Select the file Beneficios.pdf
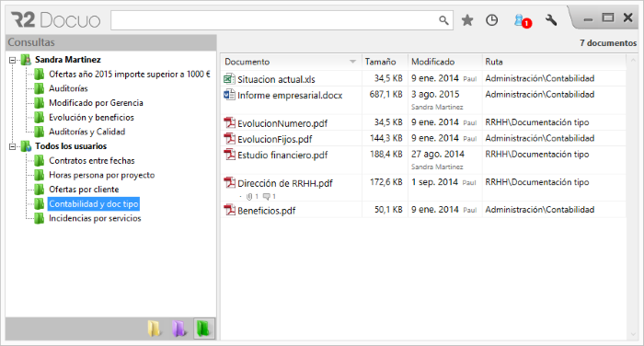The height and width of the screenshot is (346, 644). pyautogui.click(x=266, y=211)
